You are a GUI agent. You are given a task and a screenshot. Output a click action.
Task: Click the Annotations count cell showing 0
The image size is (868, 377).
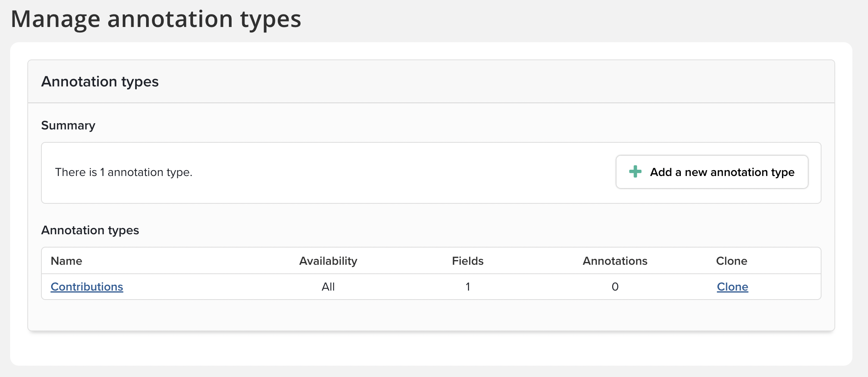coord(615,287)
